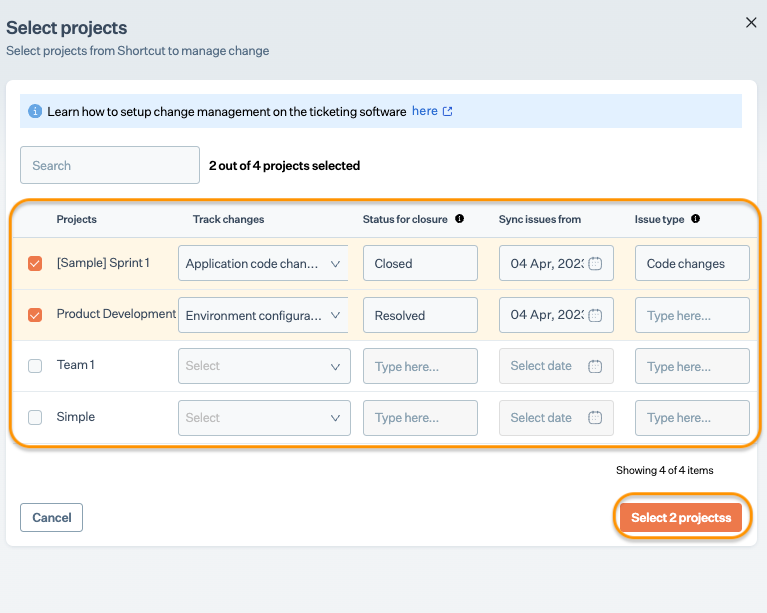Click the blue info icon in the banner
The height and width of the screenshot is (613, 767).
tap(35, 111)
